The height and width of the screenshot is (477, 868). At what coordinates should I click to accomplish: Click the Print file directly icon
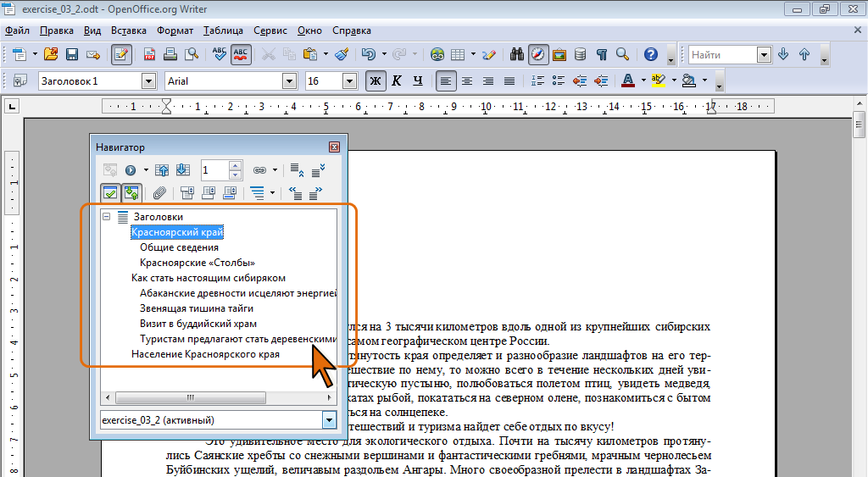(x=170, y=54)
